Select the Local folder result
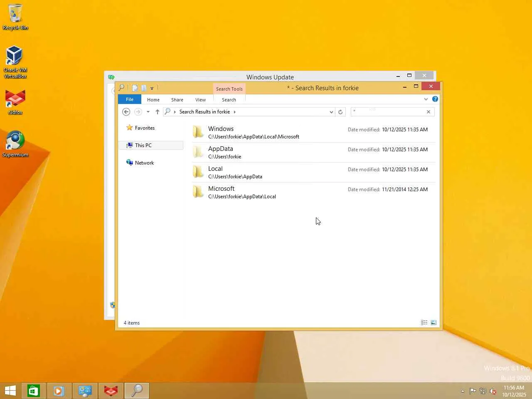532x399 pixels. coord(313,172)
